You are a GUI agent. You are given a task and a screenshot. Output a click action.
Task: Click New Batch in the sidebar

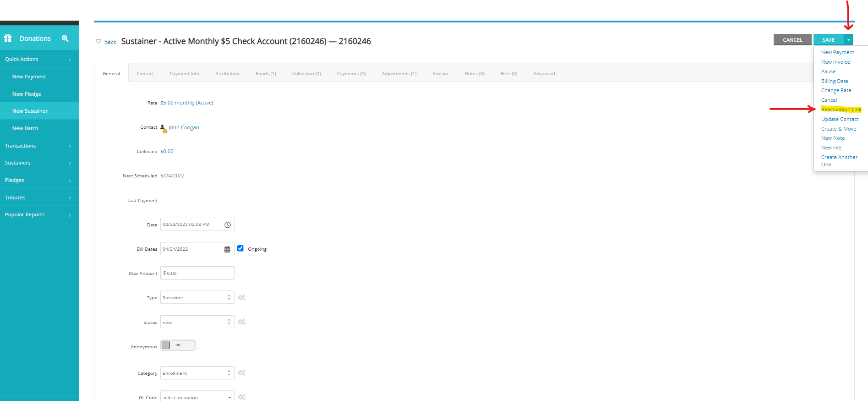click(x=39, y=128)
